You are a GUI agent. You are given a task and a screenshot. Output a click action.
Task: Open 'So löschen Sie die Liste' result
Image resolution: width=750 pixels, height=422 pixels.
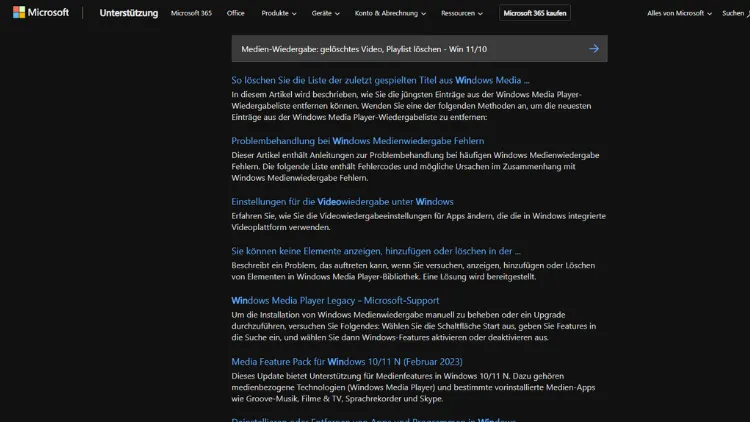[x=380, y=80]
